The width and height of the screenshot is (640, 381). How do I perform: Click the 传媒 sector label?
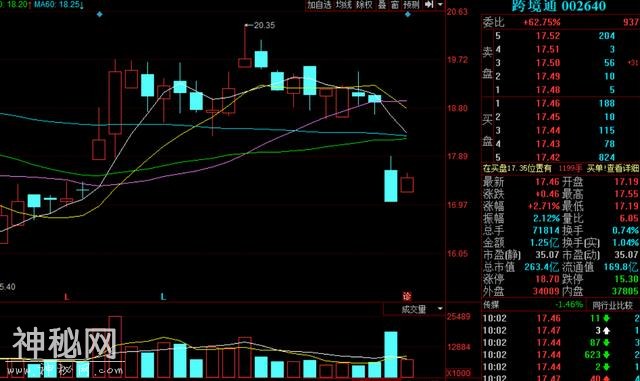point(491,305)
